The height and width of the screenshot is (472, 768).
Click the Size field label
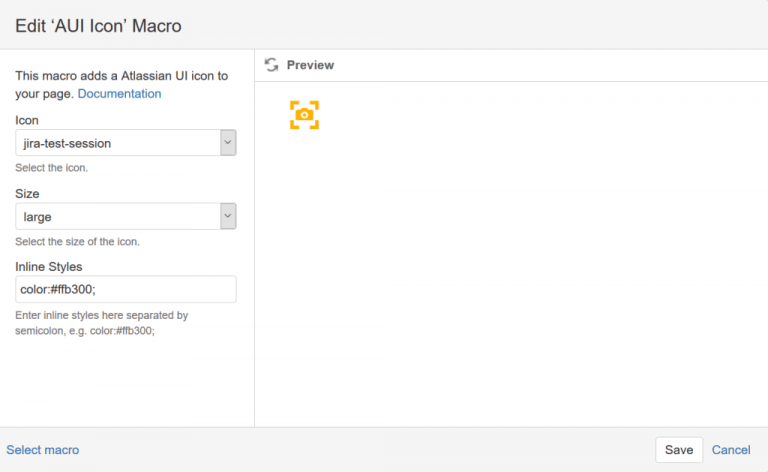pyautogui.click(x=27, y=193)
